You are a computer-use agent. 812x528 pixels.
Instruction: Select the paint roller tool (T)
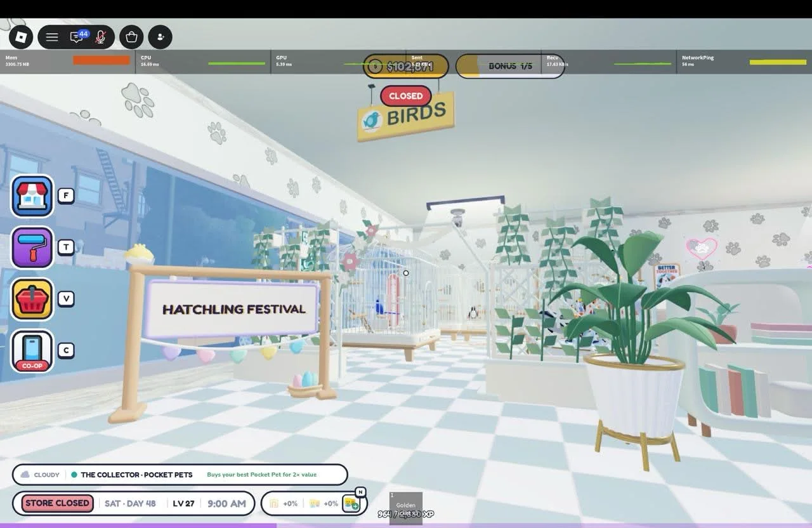pyautogui.click(x=32, y=247)
